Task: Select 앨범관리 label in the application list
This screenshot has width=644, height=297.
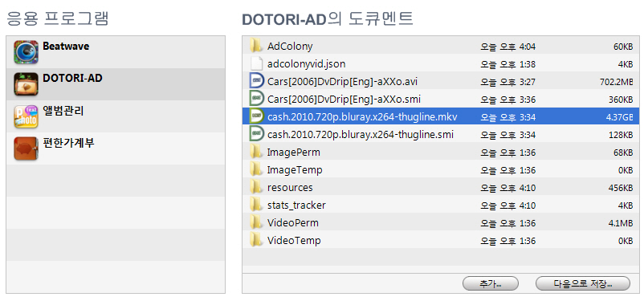Action: point(63,111)
